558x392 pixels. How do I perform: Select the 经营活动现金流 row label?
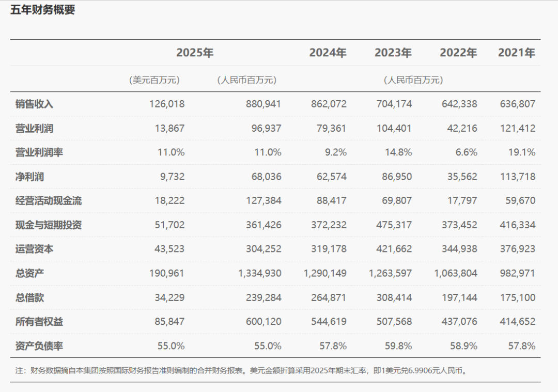49,201
